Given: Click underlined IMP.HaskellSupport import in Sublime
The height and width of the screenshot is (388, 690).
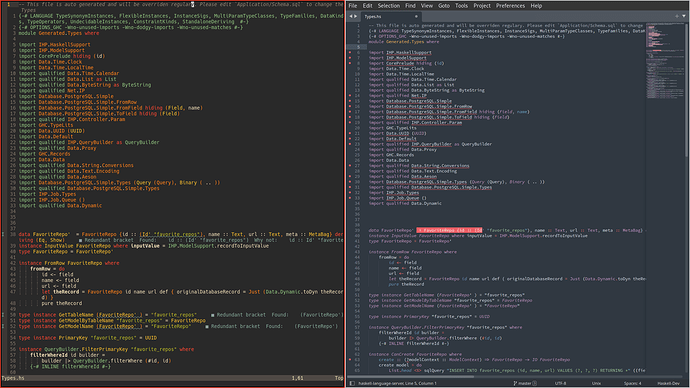Looking at the screenshot, I should point(409,52).
